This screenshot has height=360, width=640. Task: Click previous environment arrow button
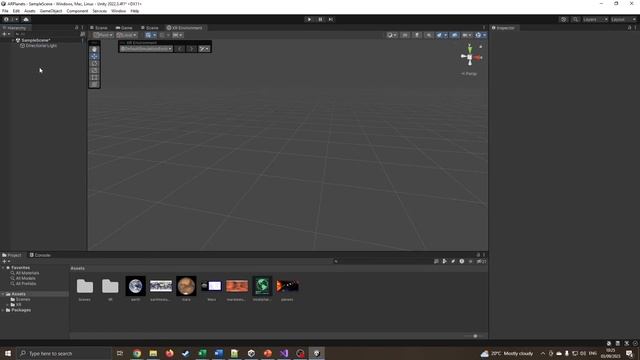click(x=180, y=49)
